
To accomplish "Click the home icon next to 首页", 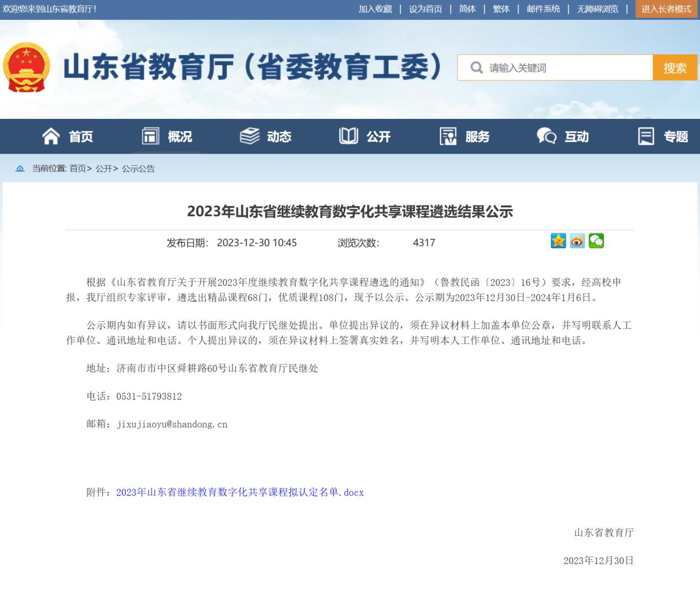I will [51, 136].
